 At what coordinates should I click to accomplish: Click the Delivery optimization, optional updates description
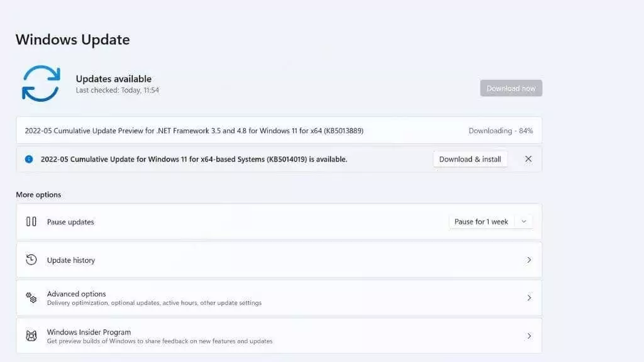[x=154, y=303]
